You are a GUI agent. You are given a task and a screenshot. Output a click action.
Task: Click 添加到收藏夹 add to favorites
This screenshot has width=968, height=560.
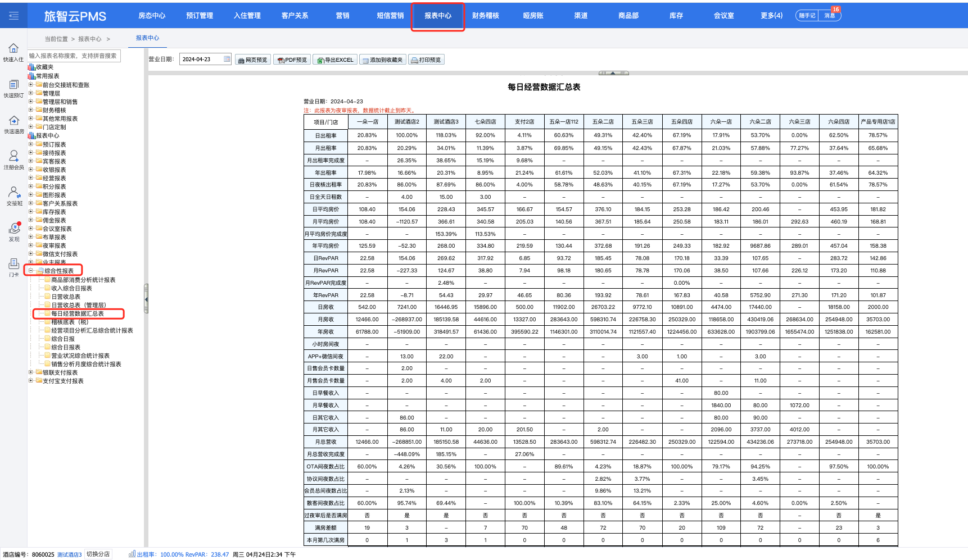[x=382, y=60]
